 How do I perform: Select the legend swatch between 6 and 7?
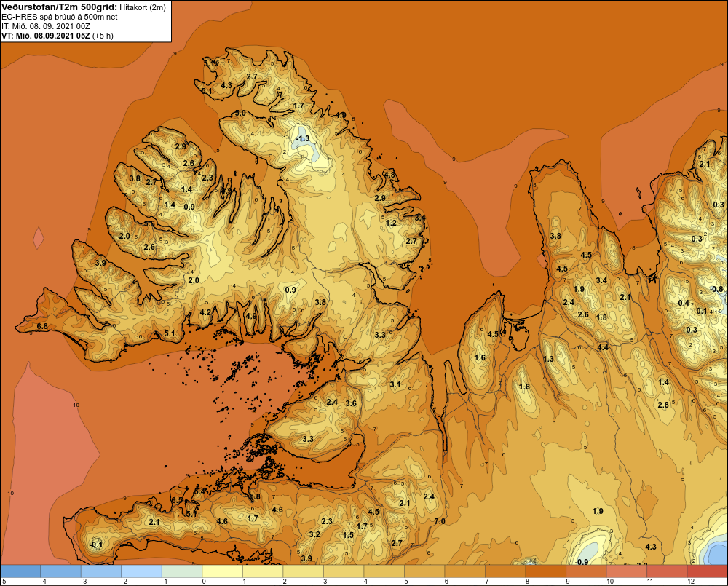tap(464, 571)
